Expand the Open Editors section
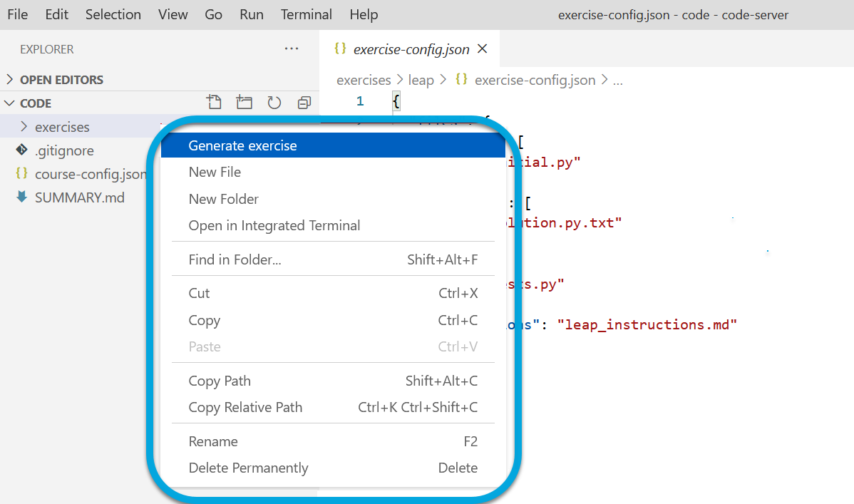This screenshot has height=504, width=854. [61, 80]
